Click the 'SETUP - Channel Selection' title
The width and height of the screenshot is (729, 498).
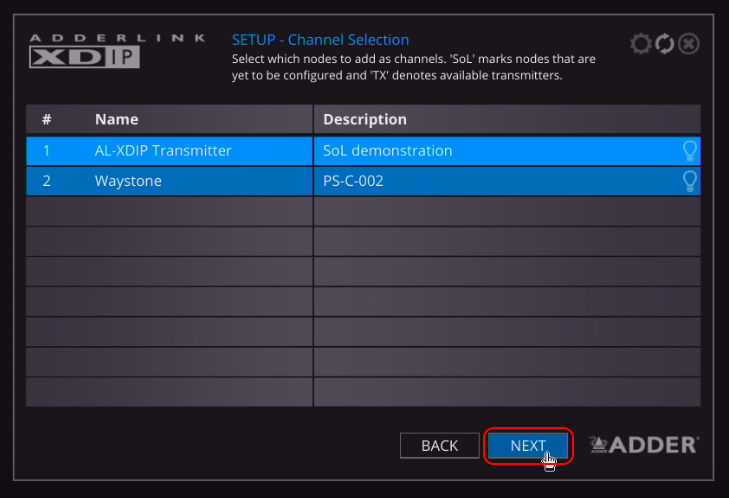point(320,40)
